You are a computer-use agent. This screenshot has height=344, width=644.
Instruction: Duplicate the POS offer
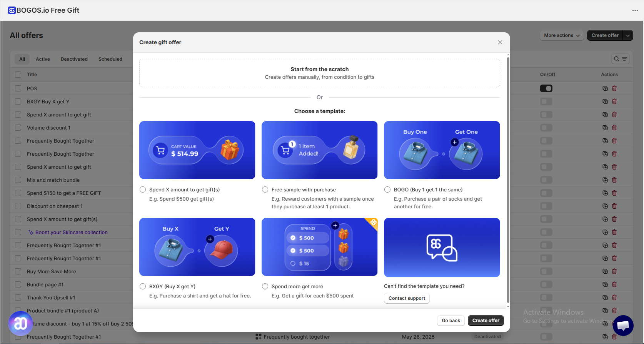(605, 88)
